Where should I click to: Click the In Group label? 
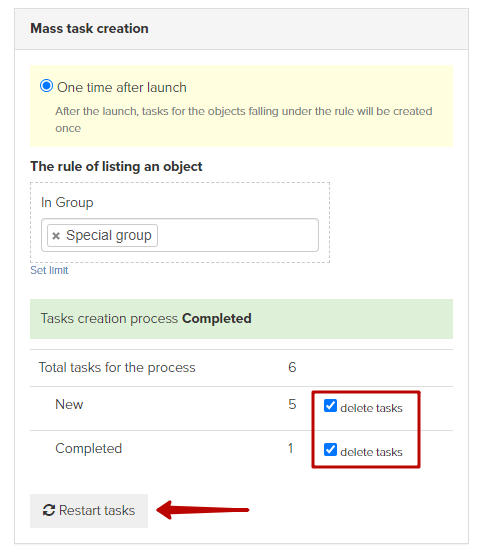coord(67,202)
